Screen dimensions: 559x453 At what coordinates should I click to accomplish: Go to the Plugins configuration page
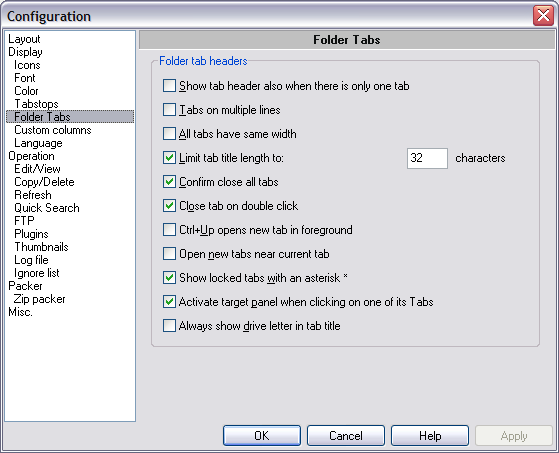[31, 234]
